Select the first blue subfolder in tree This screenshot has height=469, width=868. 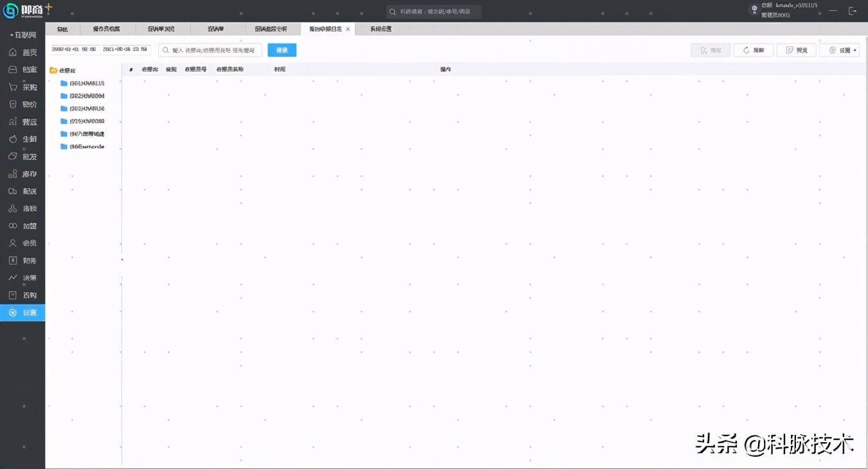(x=82, y=83)
